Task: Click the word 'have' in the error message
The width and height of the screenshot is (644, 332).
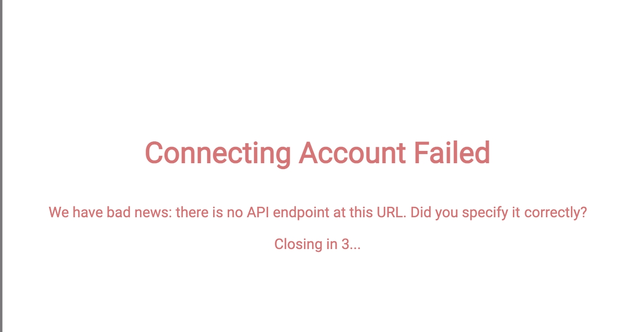Action: click(87, 213)
